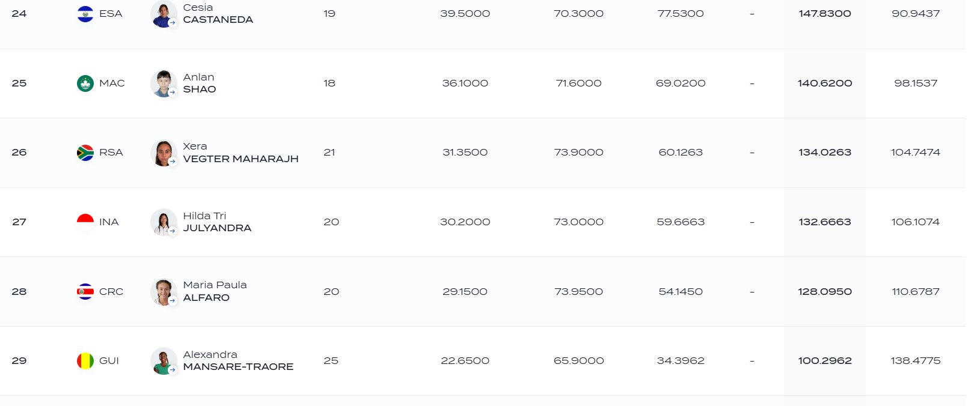Screen dimensions: 980x406
Task: Open Anlan Shao's profile photo
Action: click(164, 83)
